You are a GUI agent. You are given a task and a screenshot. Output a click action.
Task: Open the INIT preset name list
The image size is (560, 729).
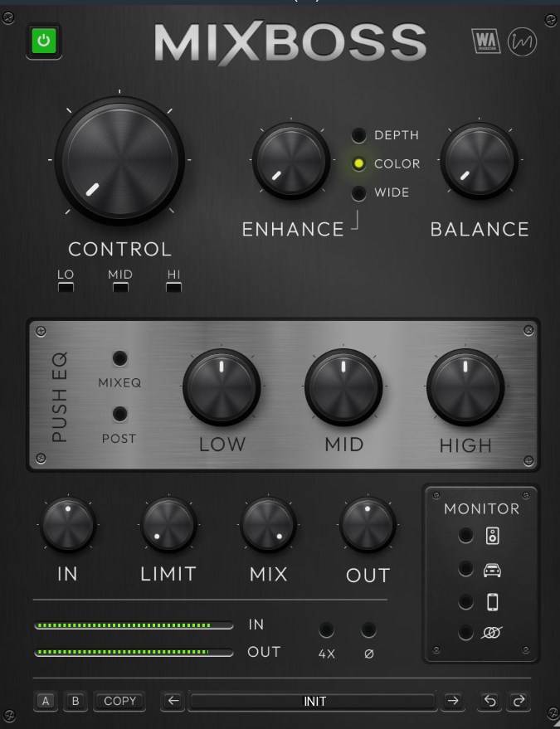[313, 702]
